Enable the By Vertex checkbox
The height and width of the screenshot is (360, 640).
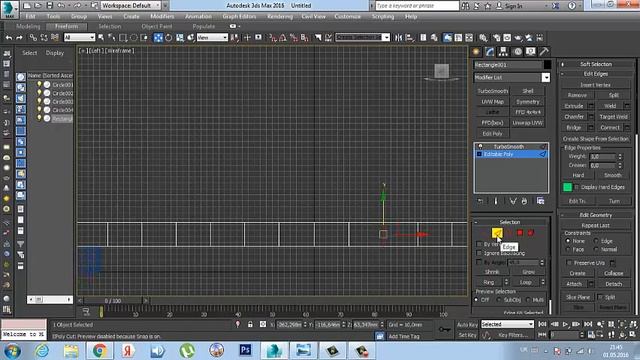tap(479, 244)
